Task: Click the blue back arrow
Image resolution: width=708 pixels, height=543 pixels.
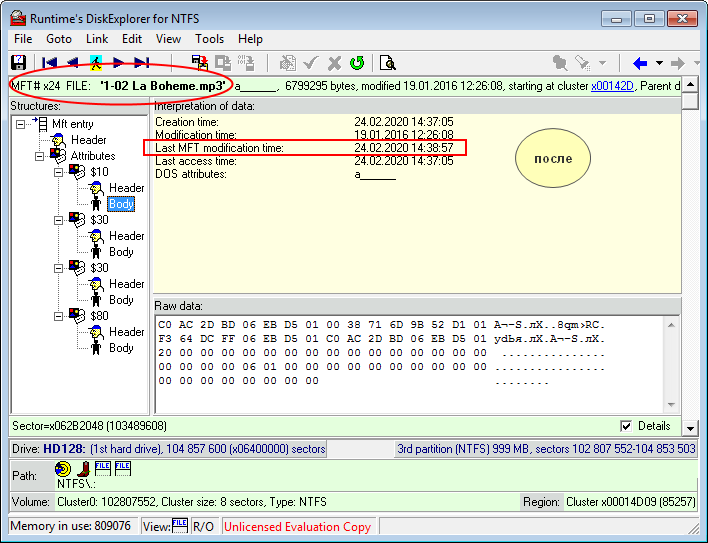Action: tap(640, 63)
